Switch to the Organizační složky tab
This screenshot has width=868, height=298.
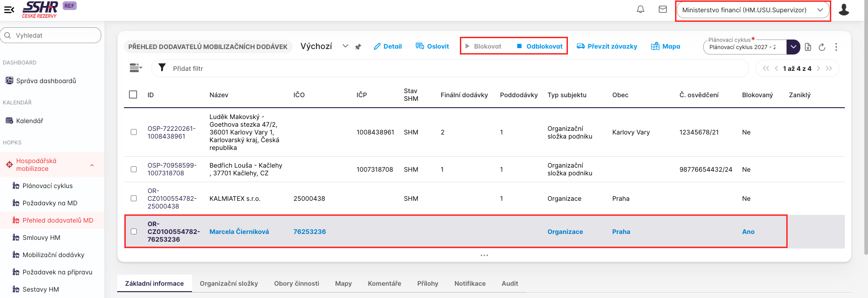tap(229, 283)
